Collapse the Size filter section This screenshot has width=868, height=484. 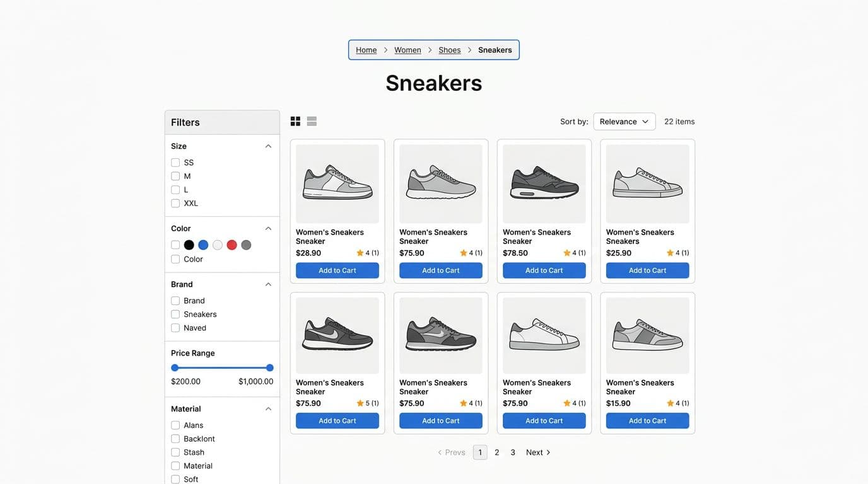pos(268,146)
